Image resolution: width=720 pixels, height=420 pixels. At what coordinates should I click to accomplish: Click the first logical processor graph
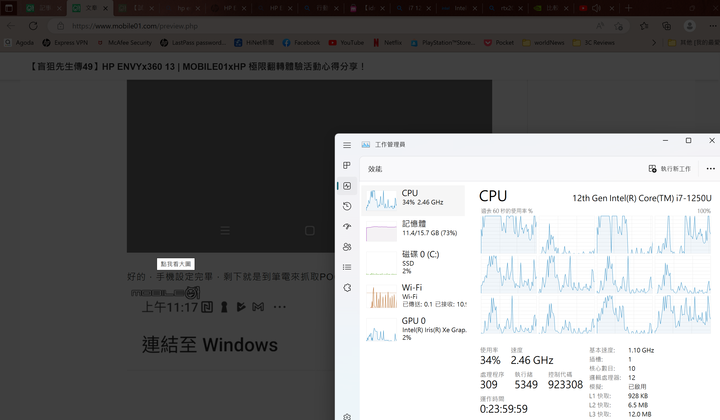coord(508,234)
